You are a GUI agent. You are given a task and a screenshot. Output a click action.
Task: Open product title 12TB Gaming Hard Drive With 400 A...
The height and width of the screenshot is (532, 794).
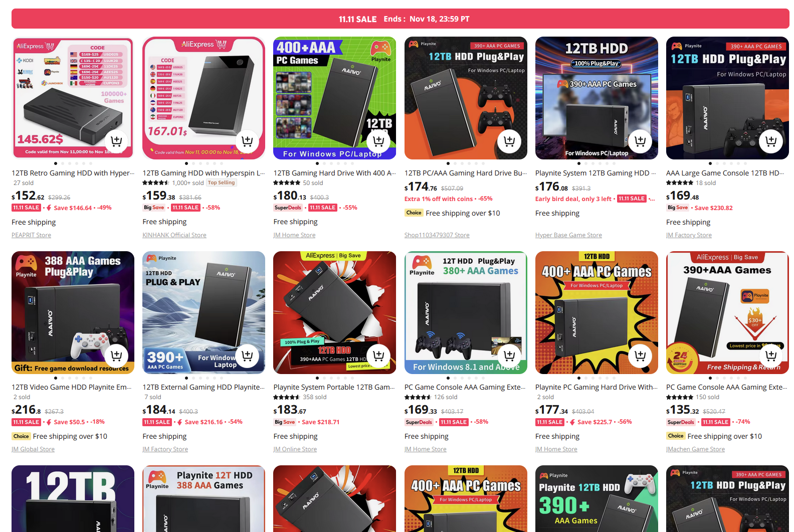coord(334,173)
